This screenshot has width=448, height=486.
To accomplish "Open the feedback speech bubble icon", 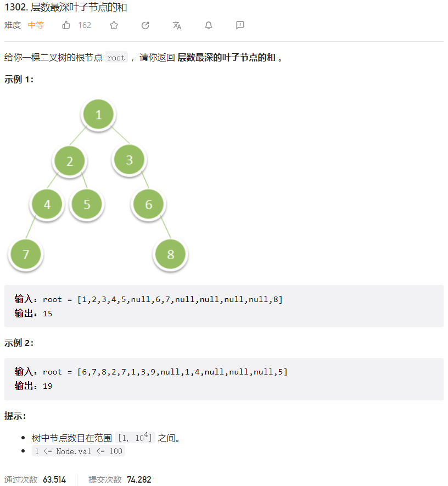I will point(240,25).
